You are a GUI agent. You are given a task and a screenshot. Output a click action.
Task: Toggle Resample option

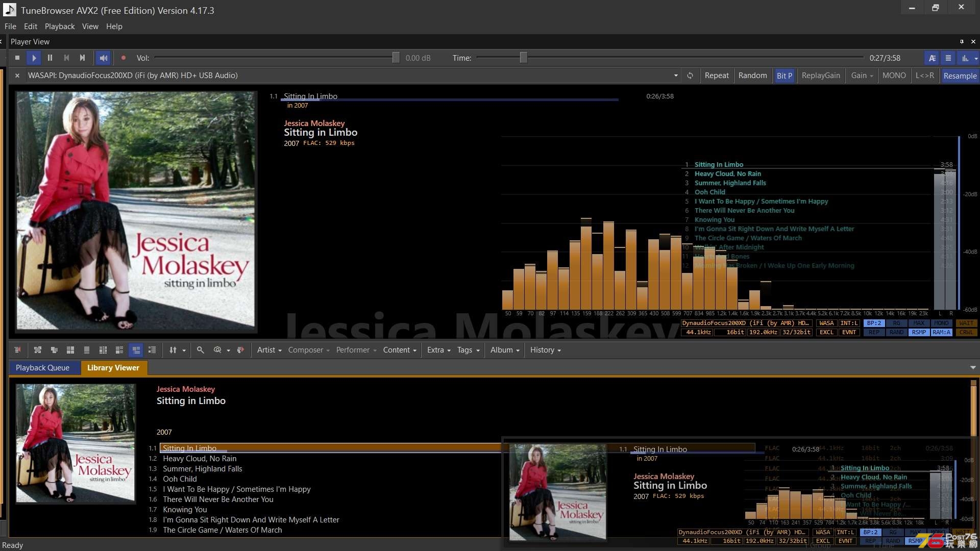click(960, 76)
